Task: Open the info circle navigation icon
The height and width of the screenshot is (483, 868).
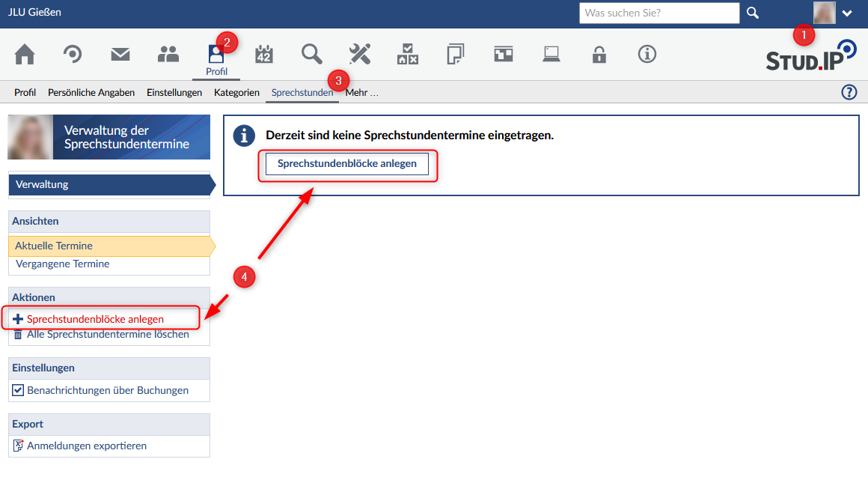Action: [x=647, y=54]
